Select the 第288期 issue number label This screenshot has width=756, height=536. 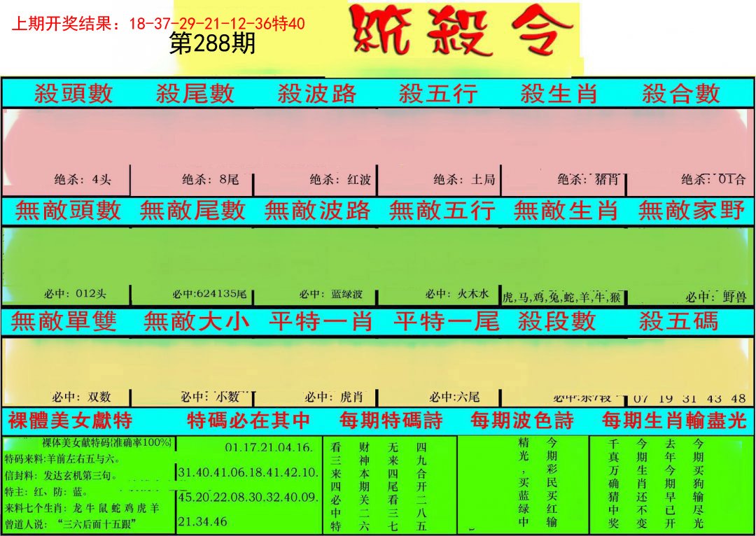pyautogui.click(x=212, y=44)
